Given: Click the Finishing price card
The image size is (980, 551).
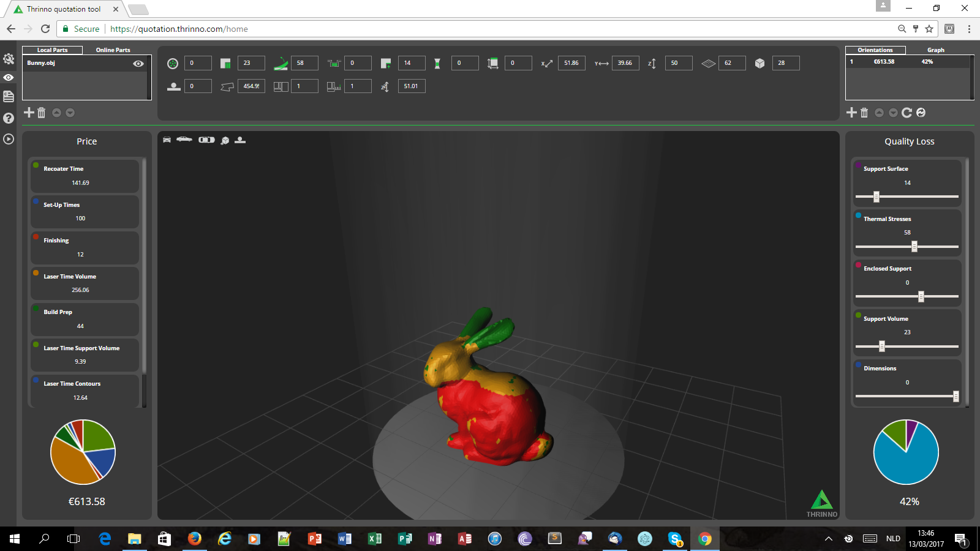Looking at the screenshot, I should pos(85,247).
